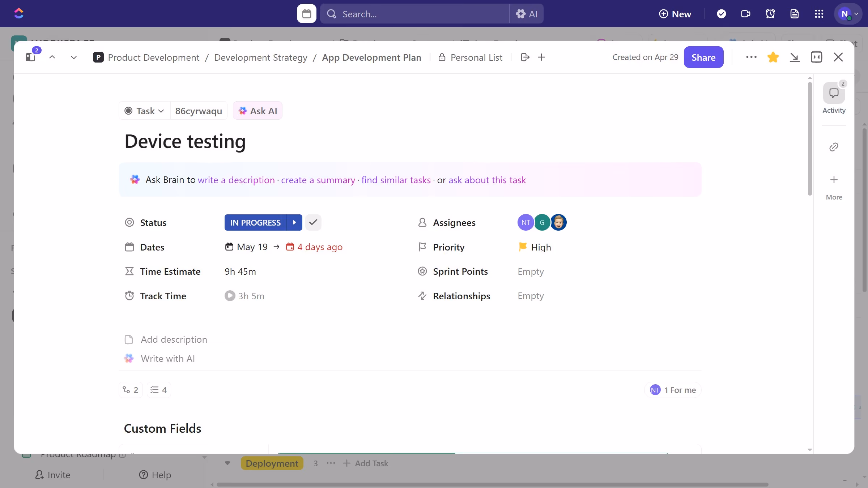Open the AI button in the search bar
The height and width of the screenshot is (488, 868).
[526, 14]
